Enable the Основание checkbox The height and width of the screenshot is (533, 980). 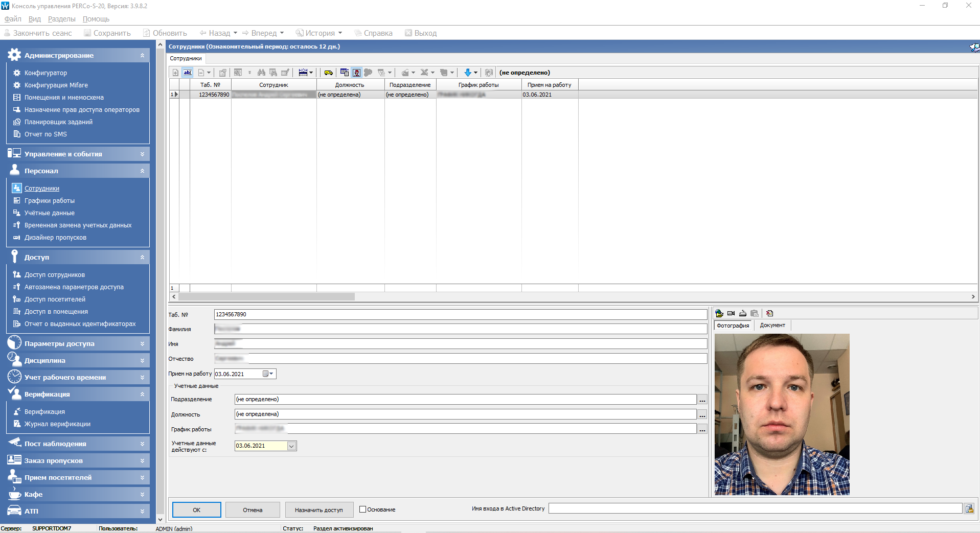[x=363, y=509]
